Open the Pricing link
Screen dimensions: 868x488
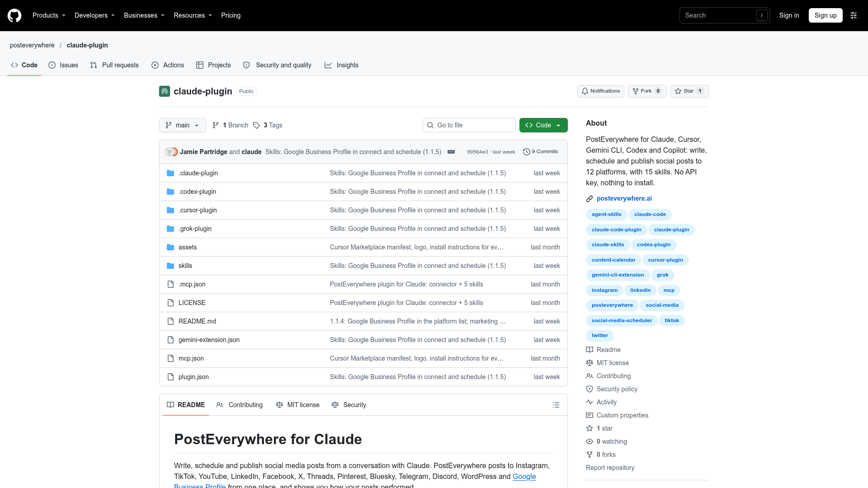[x=231, y=15]
